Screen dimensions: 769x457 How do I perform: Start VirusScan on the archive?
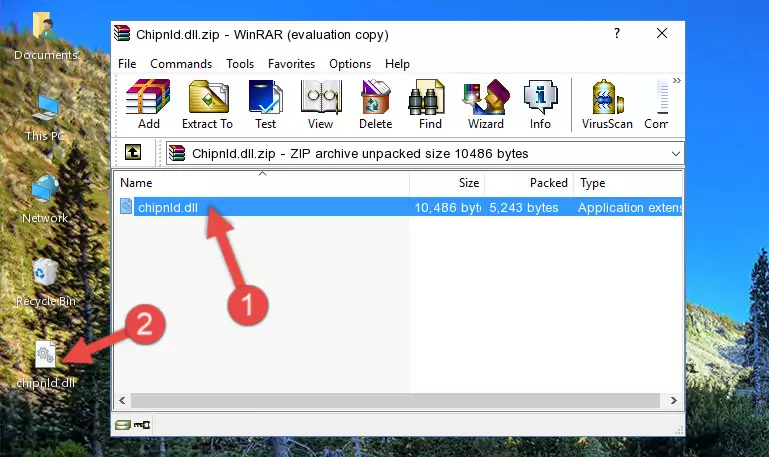tap(607, 104)
